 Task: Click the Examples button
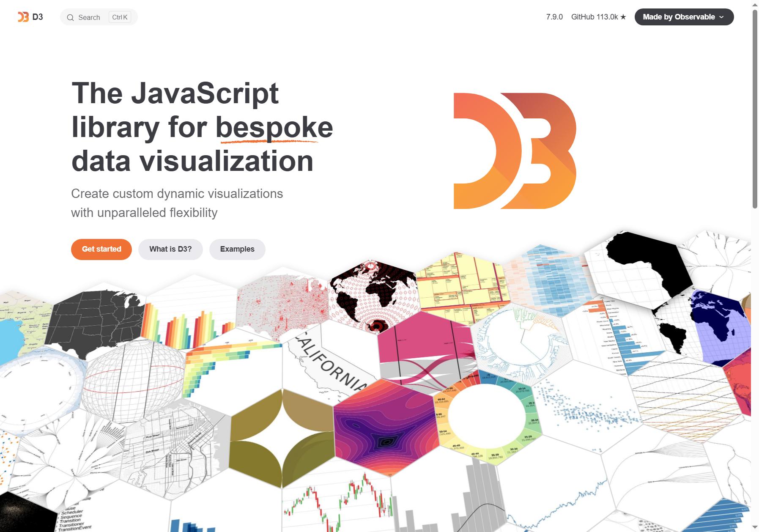pyautogui.click(x=237, y=249)
